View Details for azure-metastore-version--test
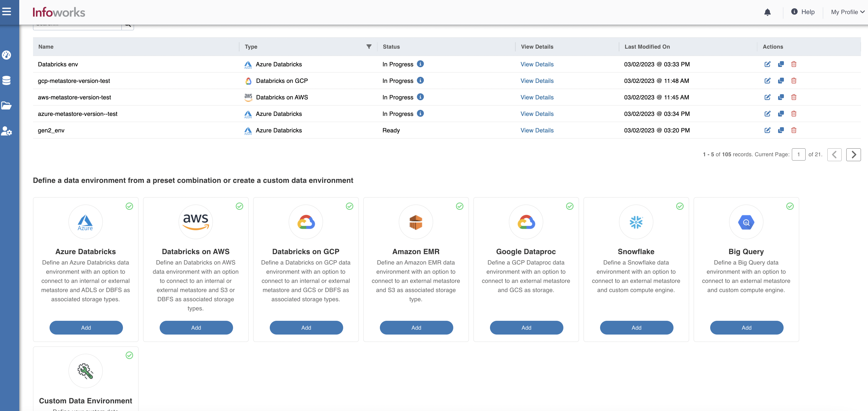This screenshot has height=411, width=868. point(537,113)
